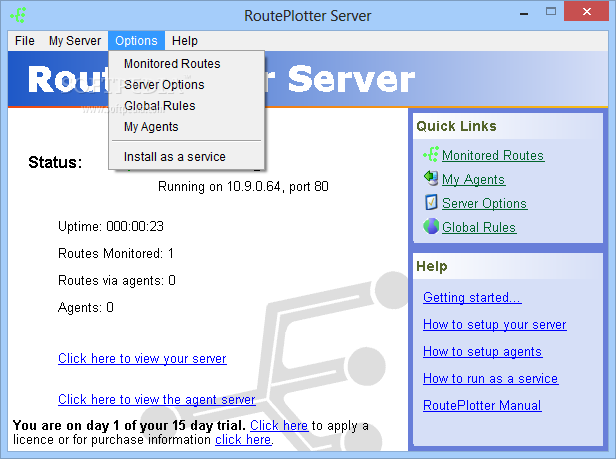The image size is (616, 459).
Task: Select My Agents in the Options menu
Action: [x=187, y=127]
